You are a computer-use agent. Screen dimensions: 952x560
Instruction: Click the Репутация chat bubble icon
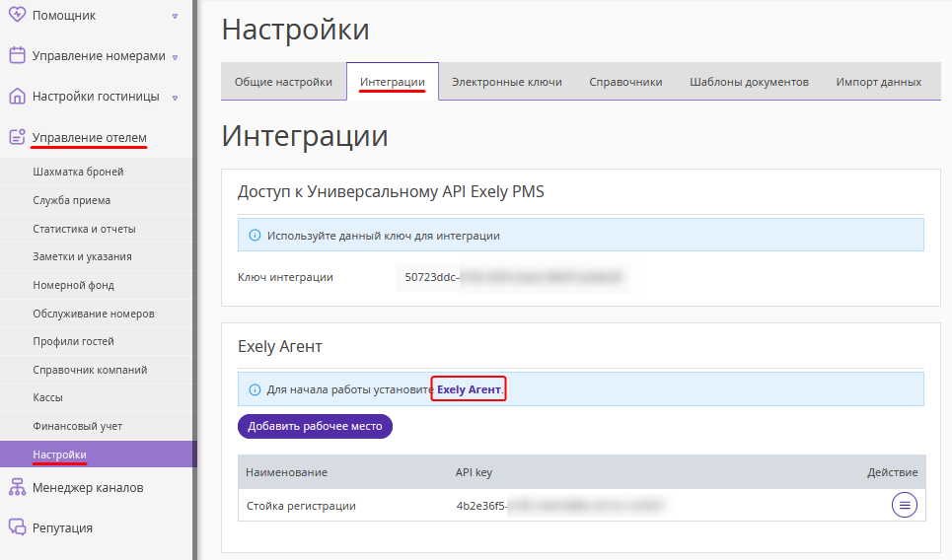tap(17, 527)
